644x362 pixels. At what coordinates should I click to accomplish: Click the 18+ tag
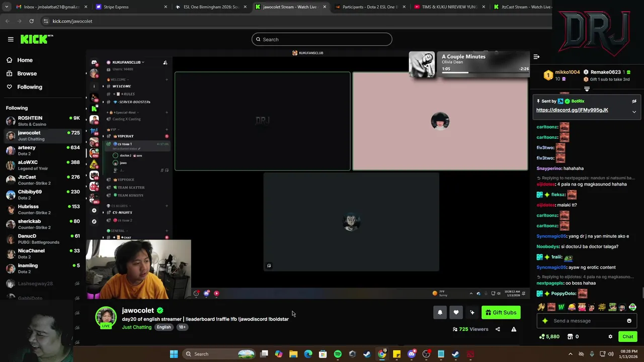tap(182, 327)
